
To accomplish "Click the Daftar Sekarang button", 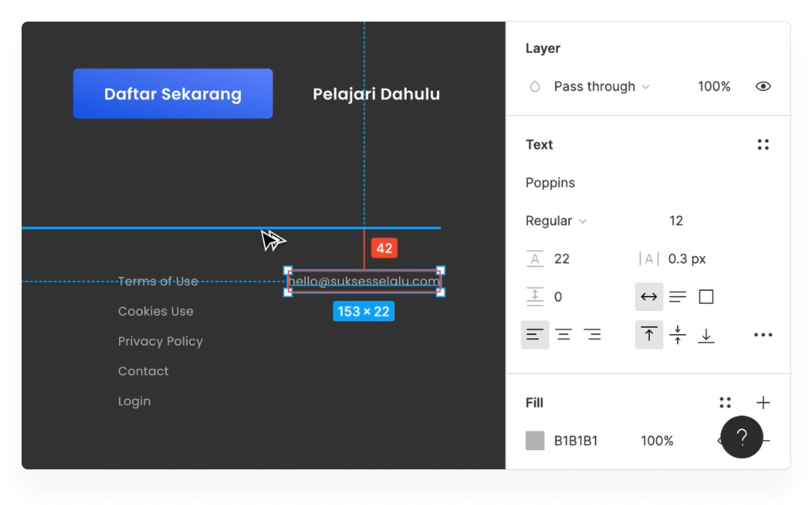I will 173,94.
